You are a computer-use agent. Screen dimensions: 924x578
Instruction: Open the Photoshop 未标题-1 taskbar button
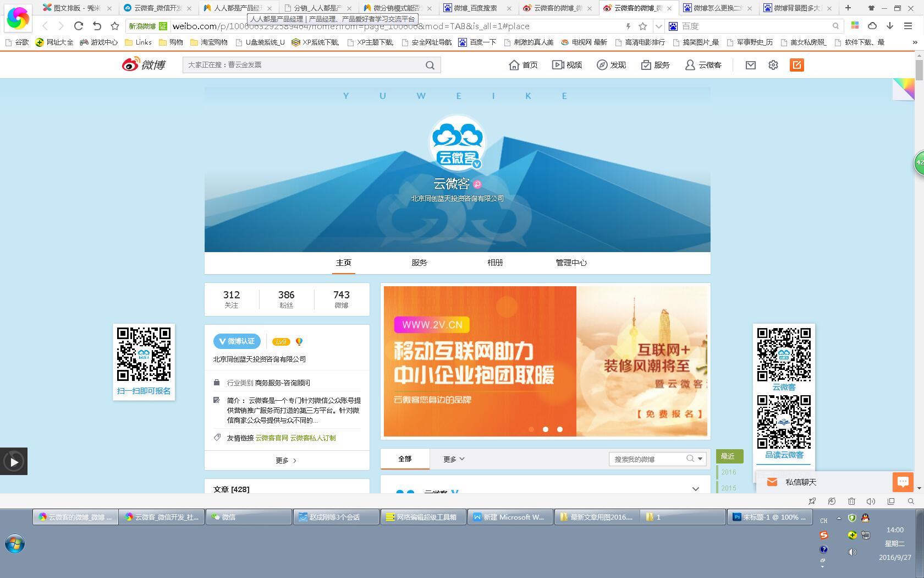(770, 517)
